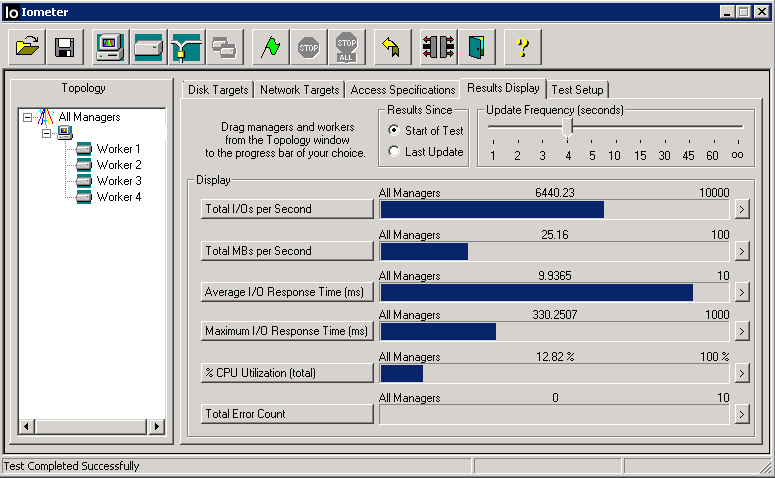This screenshot has width=775, height=478.
Task: Open About with question mark icon
Action: (x=522, y=47)
